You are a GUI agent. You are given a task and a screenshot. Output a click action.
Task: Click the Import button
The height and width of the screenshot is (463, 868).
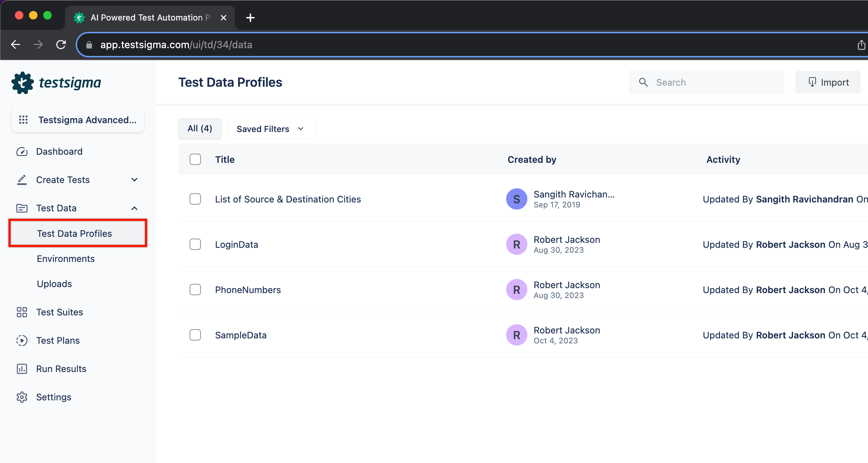[828, 82]
